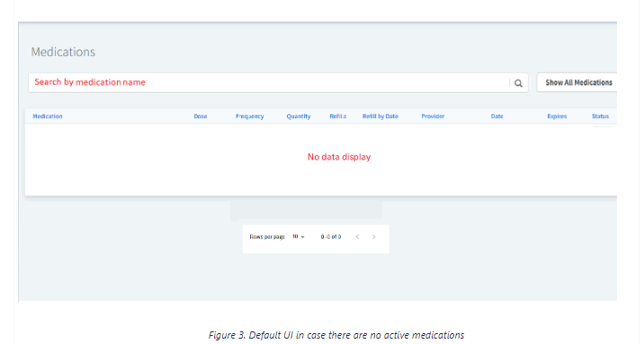Open the Rows per page dropdown
Image resolution: width=644 pixels, height=344 pixels.
[299, 237]
